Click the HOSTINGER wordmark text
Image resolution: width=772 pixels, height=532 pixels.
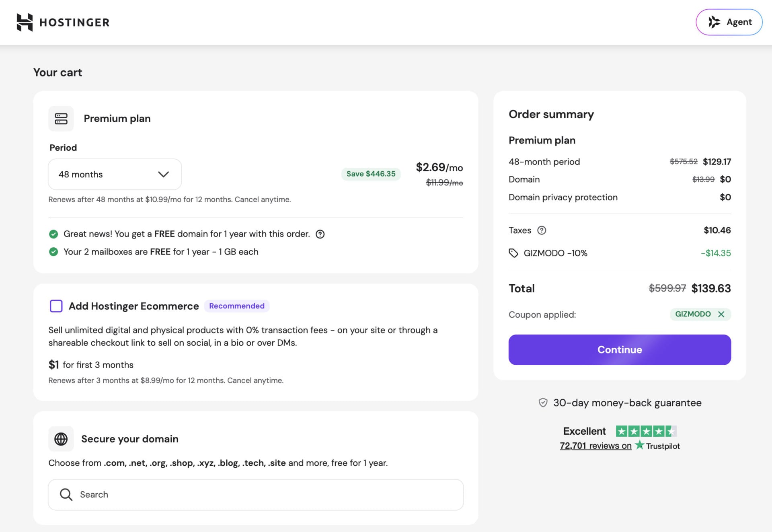[74, 22]
